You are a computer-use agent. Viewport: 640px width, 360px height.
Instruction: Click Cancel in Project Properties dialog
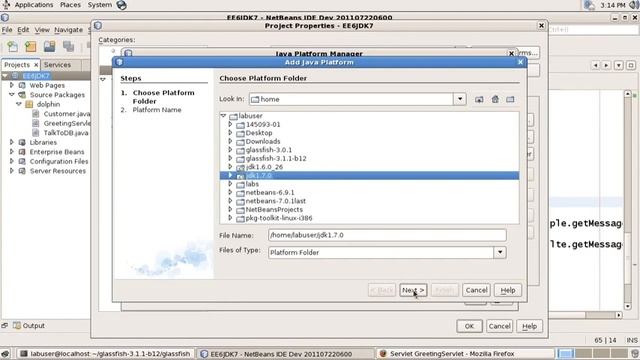coord(499,326)
